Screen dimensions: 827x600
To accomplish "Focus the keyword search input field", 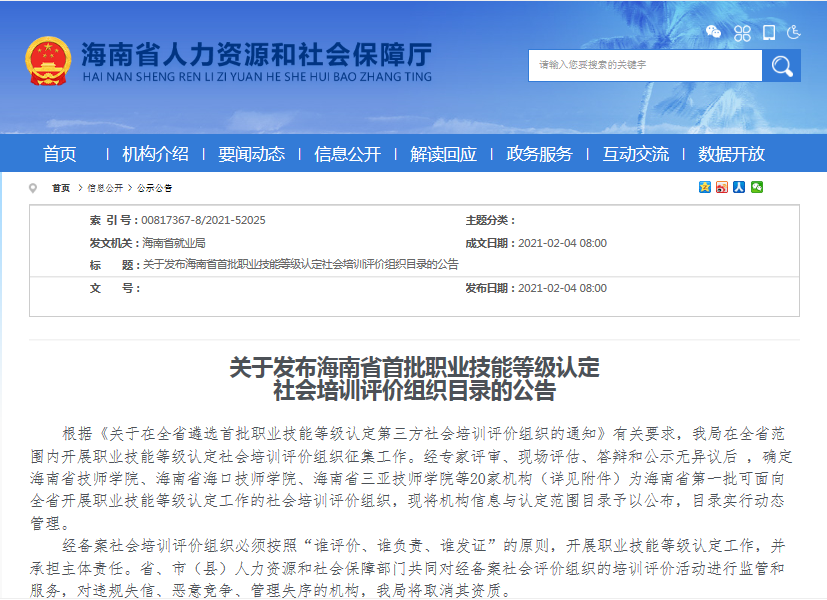I will pos(645,65).
